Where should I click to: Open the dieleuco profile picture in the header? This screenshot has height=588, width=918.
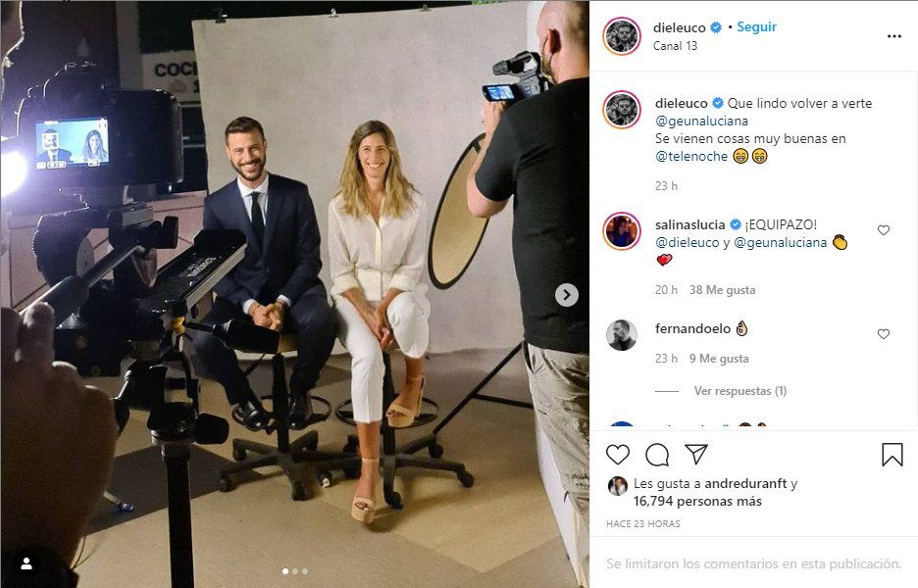tap(622, 35)
